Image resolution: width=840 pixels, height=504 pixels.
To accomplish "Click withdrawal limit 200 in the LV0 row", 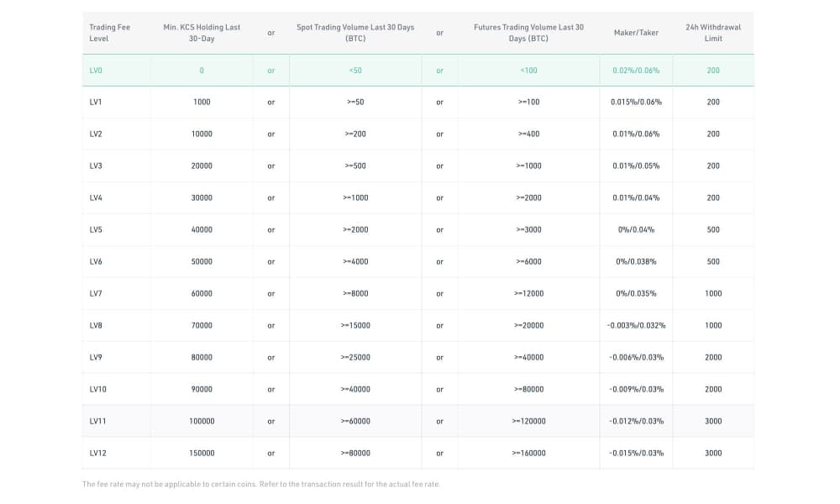I will [713, 71].
